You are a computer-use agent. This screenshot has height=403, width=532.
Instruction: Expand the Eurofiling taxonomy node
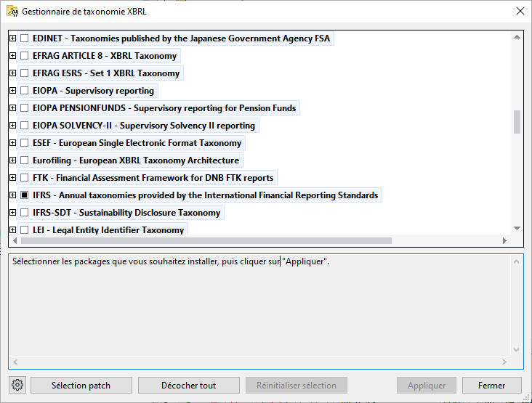coord(13,160)
